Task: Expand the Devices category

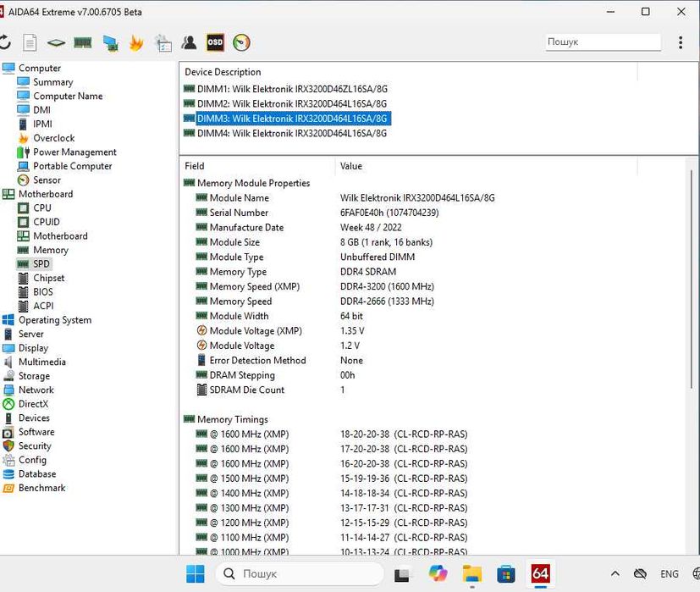Action: (34, 418)
